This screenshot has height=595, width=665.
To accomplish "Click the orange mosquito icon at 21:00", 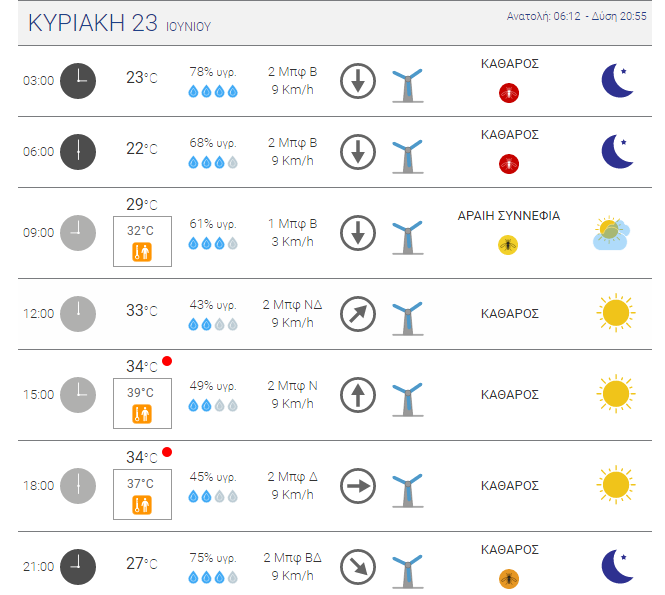I will [x=509, y=578].
